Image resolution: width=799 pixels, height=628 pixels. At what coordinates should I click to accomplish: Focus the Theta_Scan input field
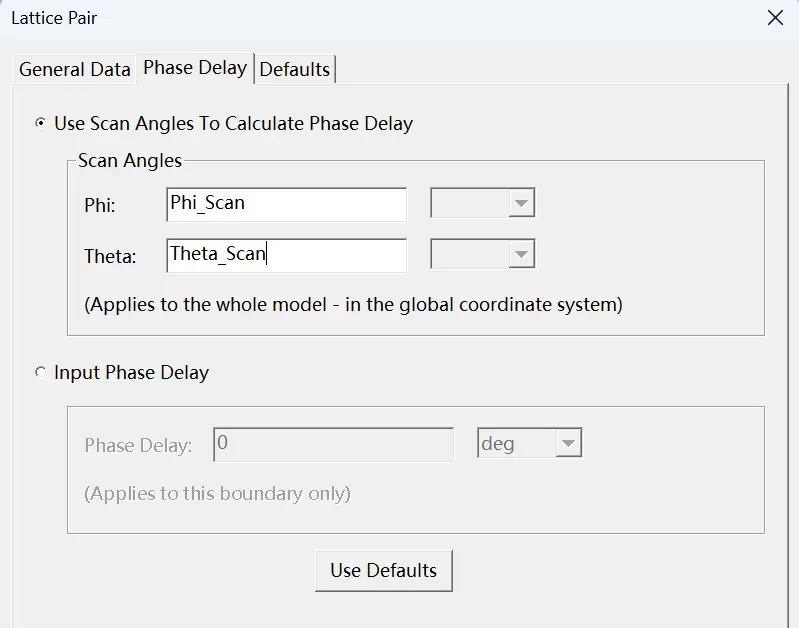click(x=286, y=255)
